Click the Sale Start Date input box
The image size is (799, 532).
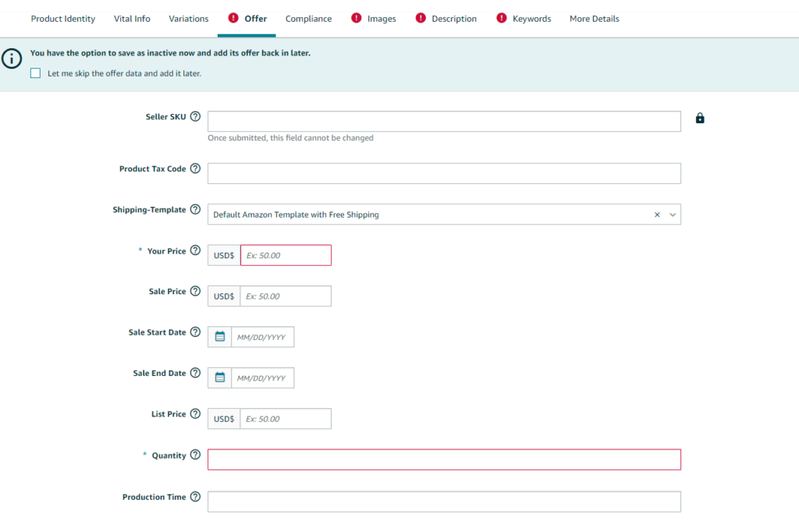tap(262, 337)
